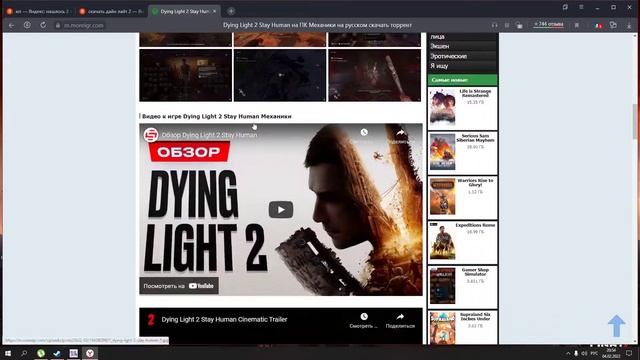Open the middle screenshot thumbnail in lower row
Image resolution: width=640 pixels, height=360 pixels.
(280, 75)
